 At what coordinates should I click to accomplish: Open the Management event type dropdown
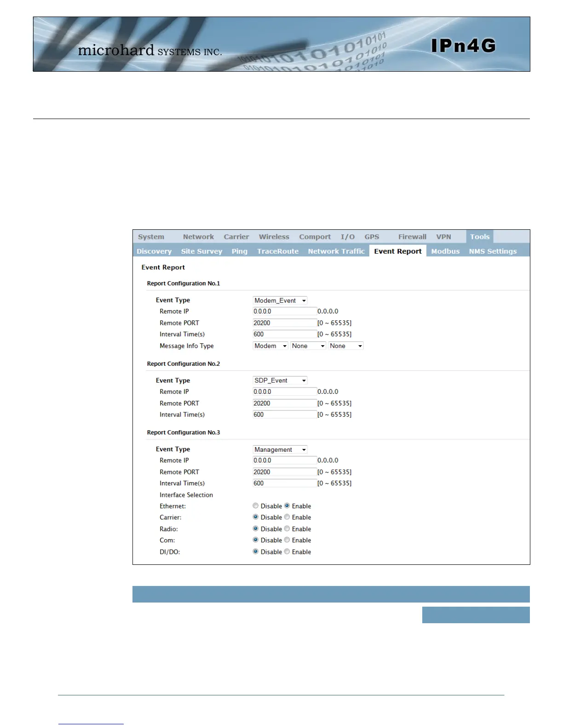[280, 449]
